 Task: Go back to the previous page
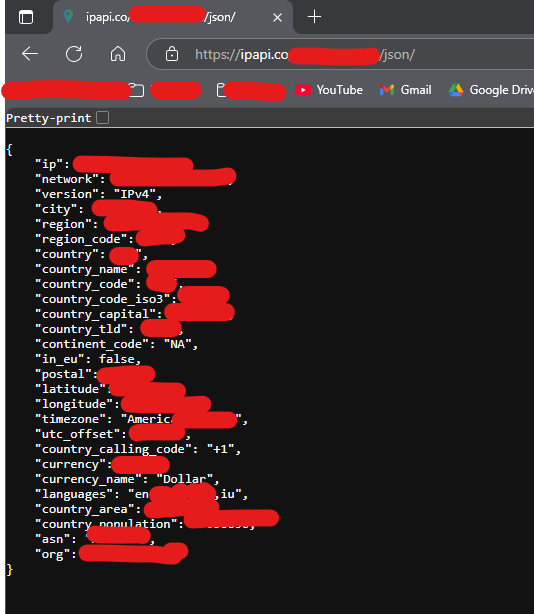click(x=30, y=54)
